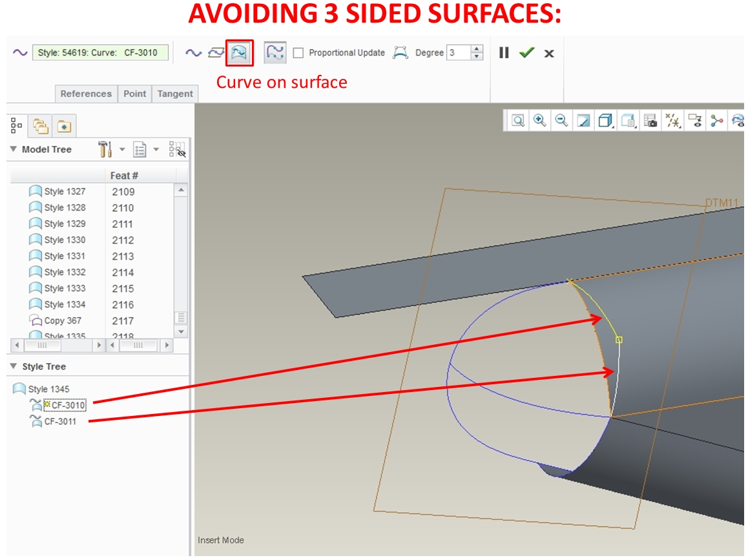Select Style 1330 in the model tree

tap(57, 240)
